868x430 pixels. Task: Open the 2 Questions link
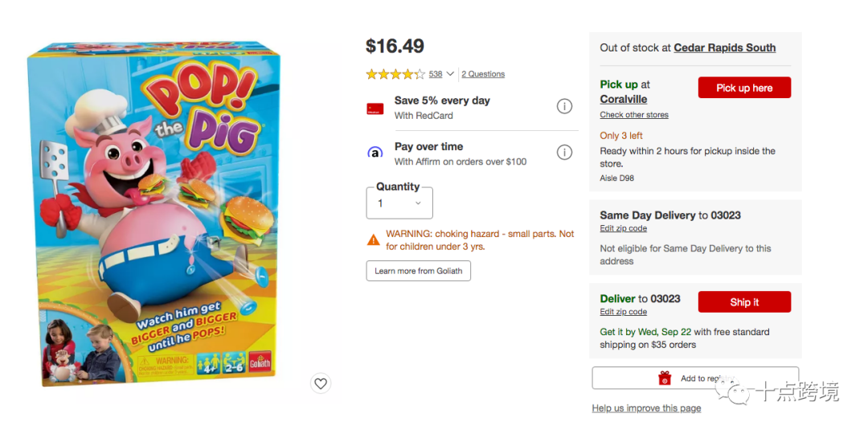click(483, 74)
